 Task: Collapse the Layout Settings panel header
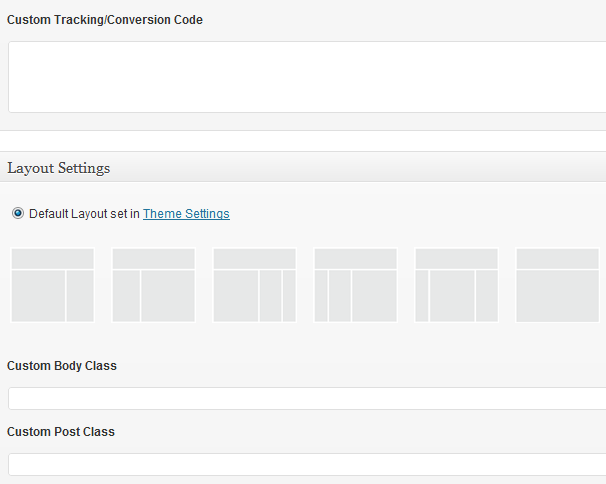[x=300, y=167]
